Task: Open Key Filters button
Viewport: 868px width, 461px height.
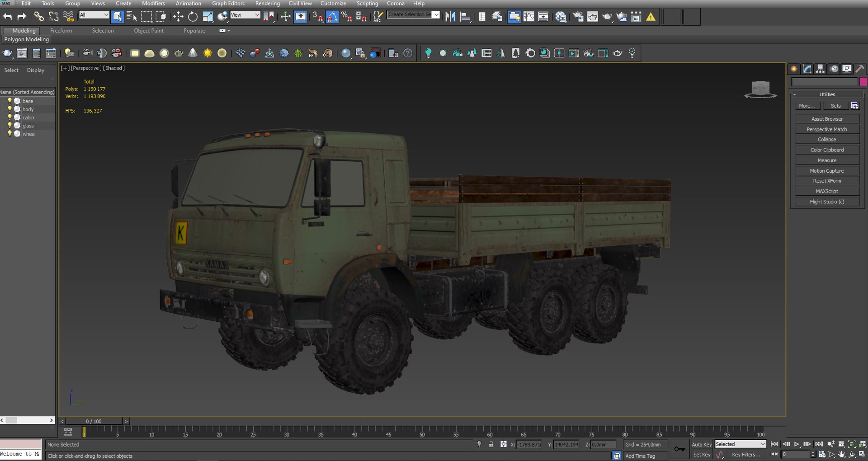Action: (746, 455)
